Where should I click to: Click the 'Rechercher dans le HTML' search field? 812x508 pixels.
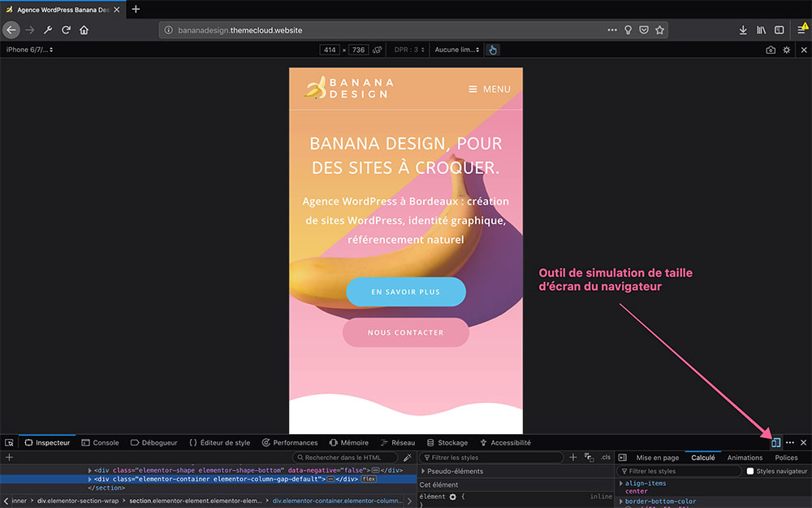coord(345,458)
